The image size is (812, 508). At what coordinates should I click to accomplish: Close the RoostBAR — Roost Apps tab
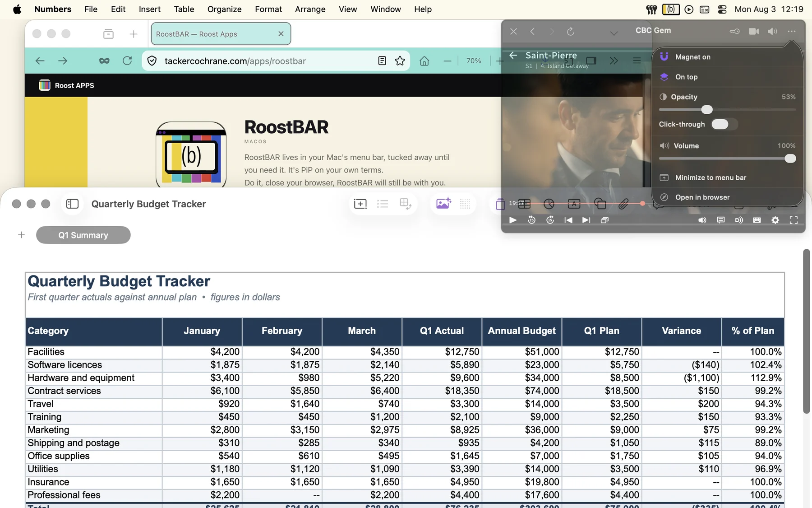[281, 34]
